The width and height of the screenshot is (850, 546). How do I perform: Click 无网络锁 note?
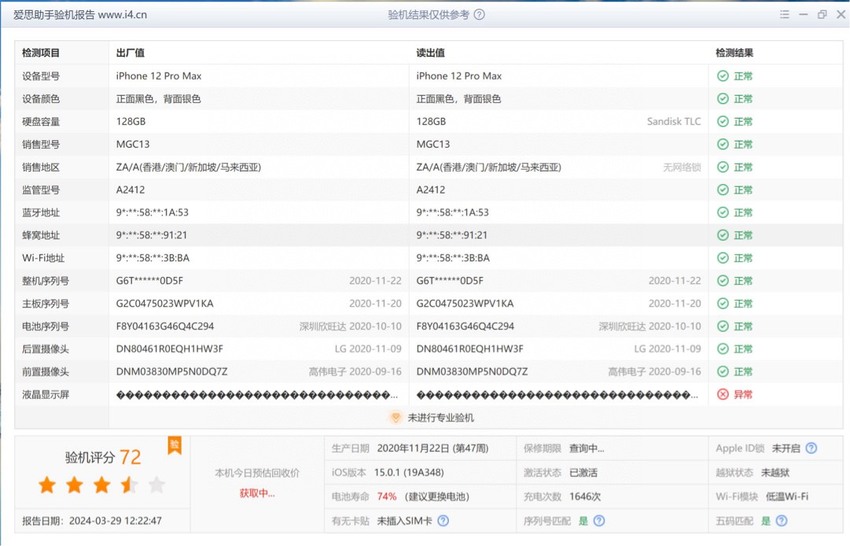(682, 167)
